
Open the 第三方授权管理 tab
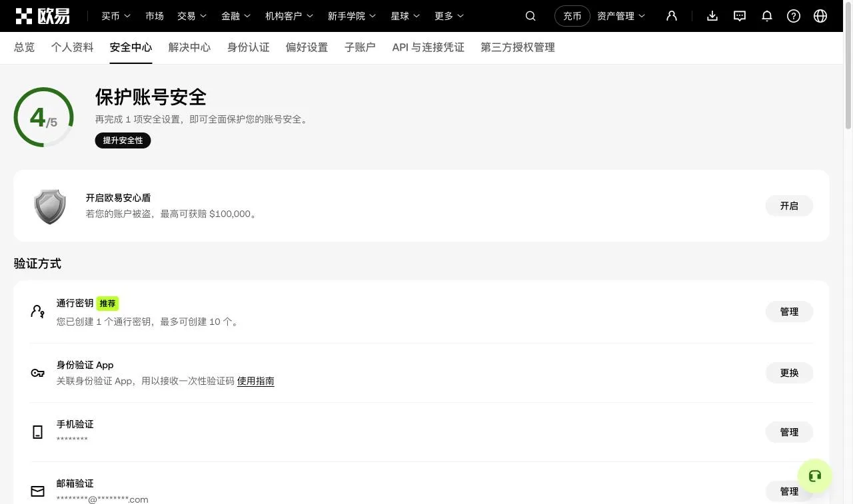click(518, 47)
